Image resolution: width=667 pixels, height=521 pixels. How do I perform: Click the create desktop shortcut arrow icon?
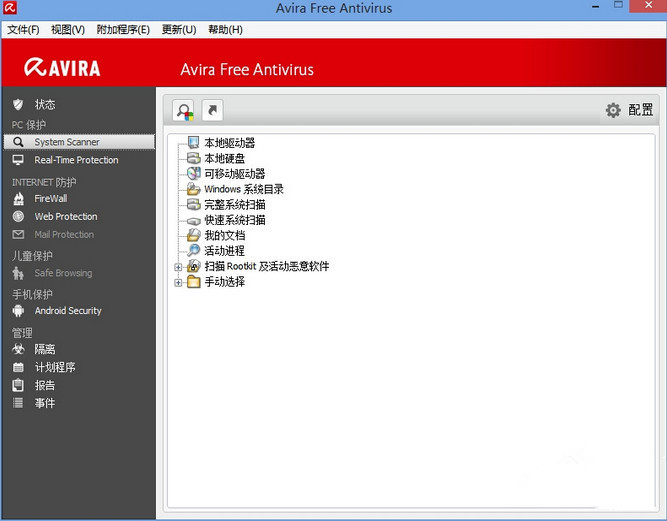click(x=212, y=110)
